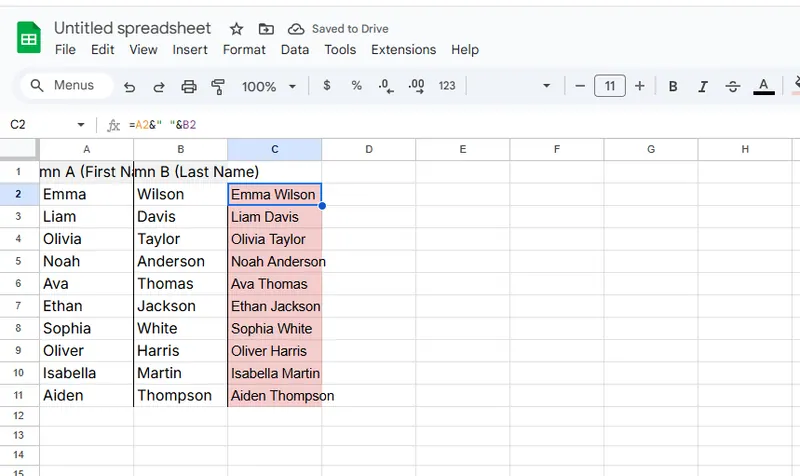
Task: Open the Google Sheets home icon
Action: 29,39
